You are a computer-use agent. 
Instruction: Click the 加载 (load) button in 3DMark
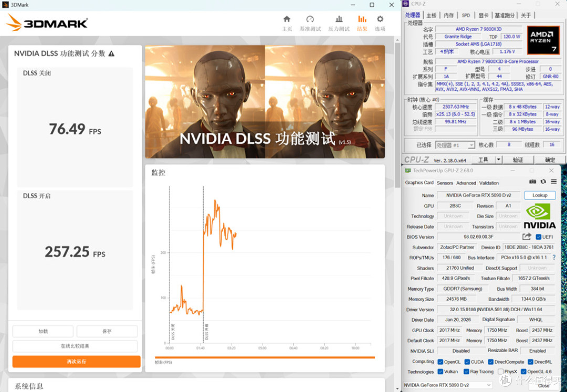click(43, 331)
